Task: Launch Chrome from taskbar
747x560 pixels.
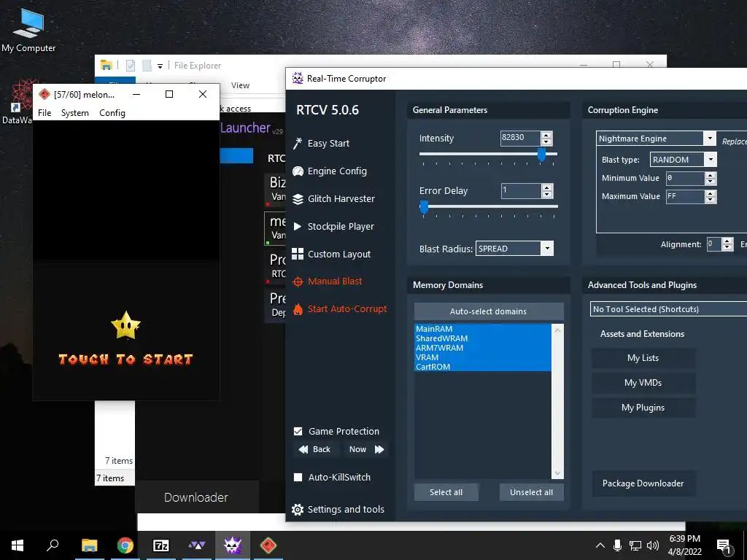Action: coord(125,545)
